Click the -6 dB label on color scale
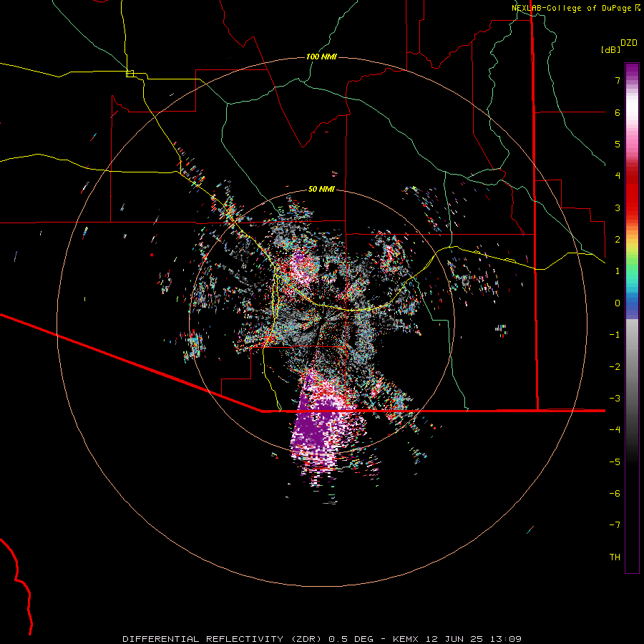 pyautogui.click(x=615, y=493)
